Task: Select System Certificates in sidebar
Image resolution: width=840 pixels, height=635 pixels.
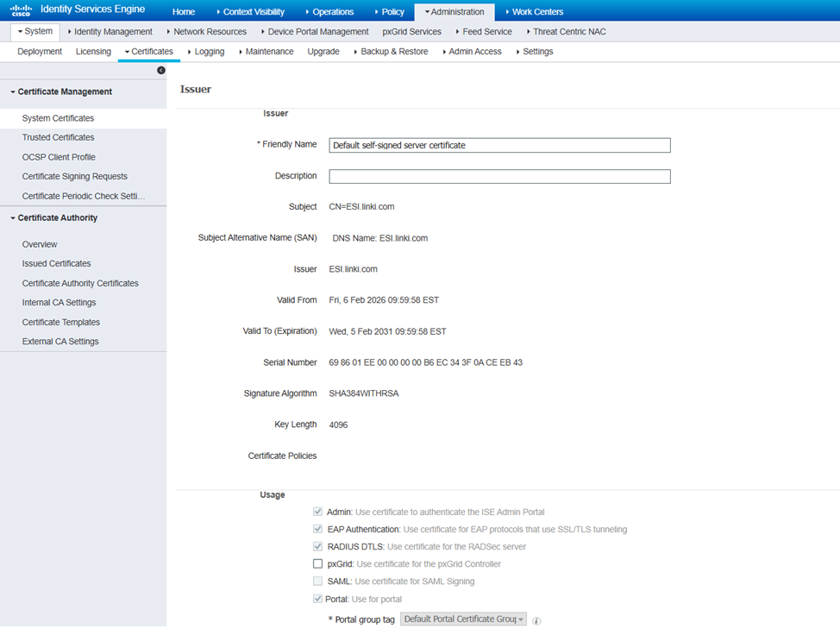Action: [x=58, y=118]
